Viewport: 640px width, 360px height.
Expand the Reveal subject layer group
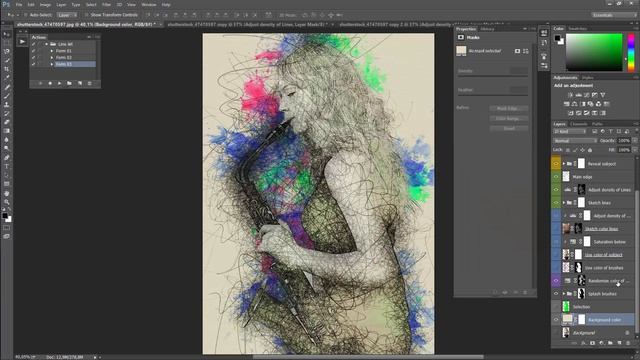[x=564, y=164]
